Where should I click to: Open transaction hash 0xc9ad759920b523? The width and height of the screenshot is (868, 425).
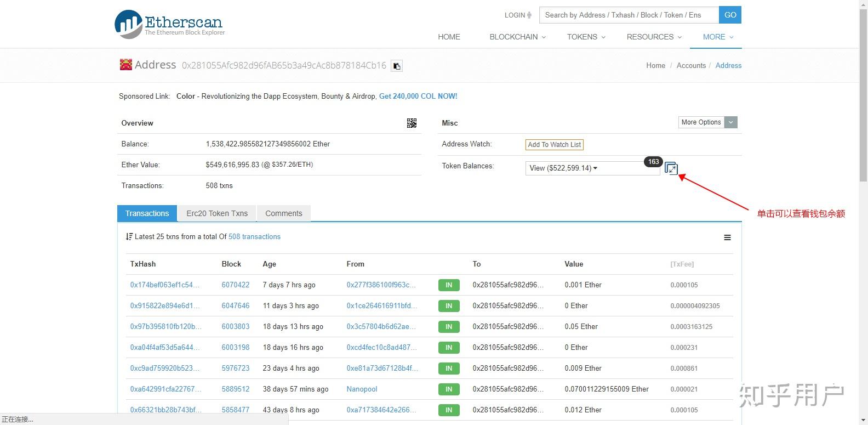click(165, 368)
